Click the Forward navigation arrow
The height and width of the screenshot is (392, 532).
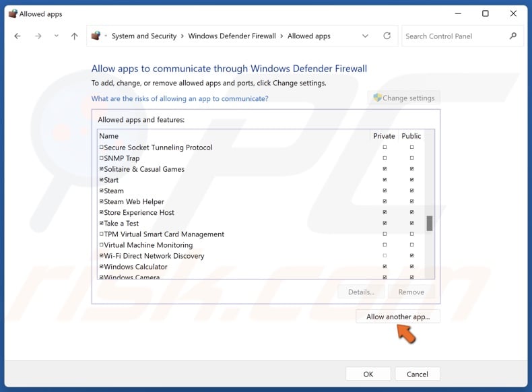pos(38,36)
